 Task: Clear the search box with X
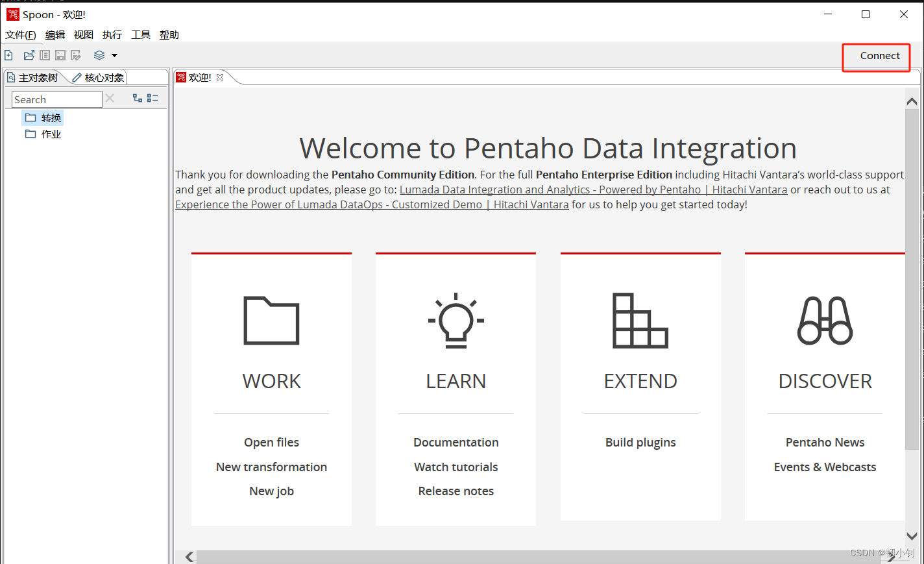tap(110, 99)
